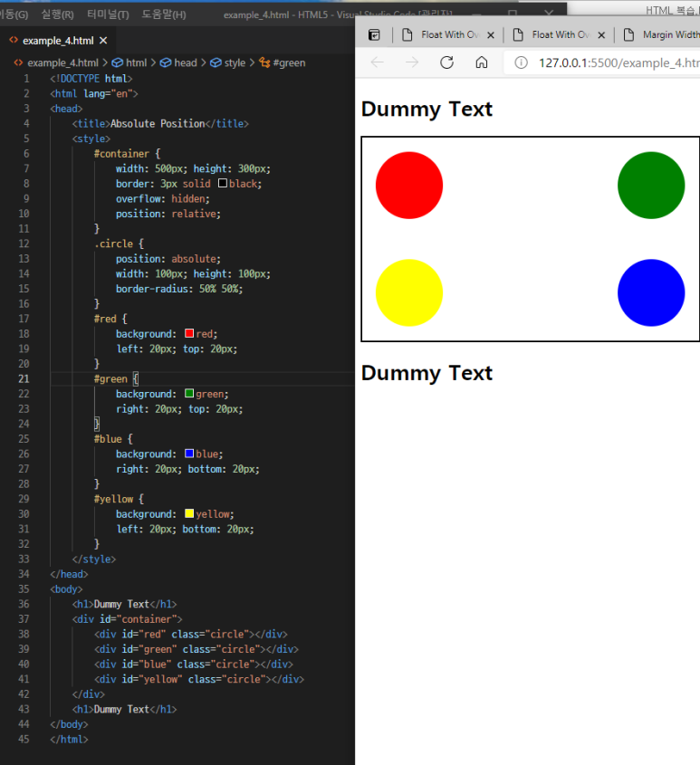Select the example_4.html editor tab
700x765 pixels.
pyautogui.click(x=58, y=41)
